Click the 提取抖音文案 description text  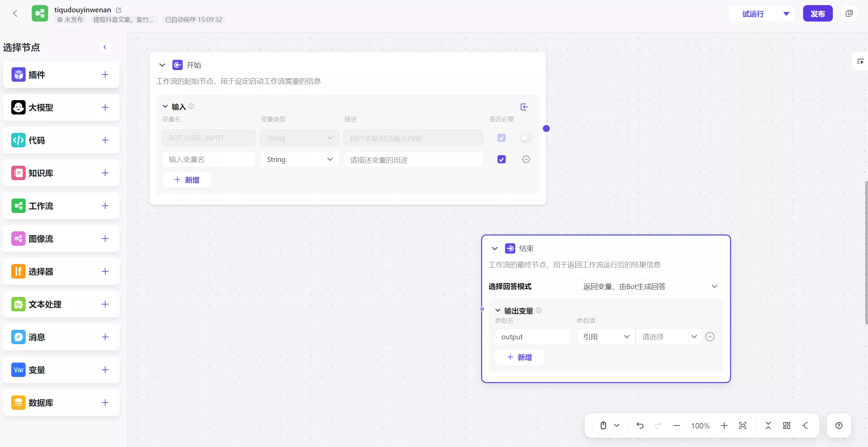point(123,19)
